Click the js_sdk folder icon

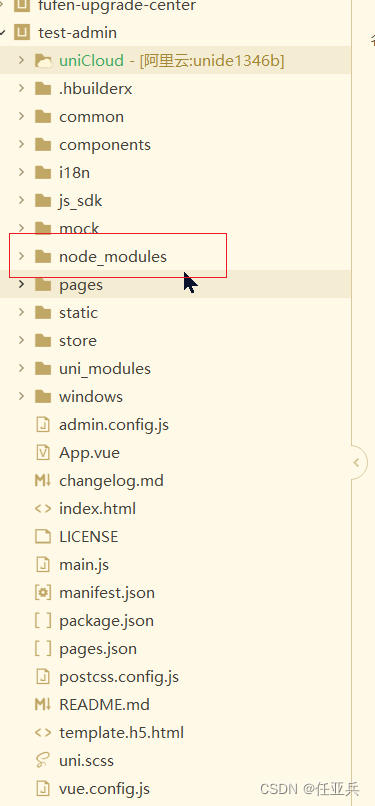pyautogui.click(x=43, y=200)
